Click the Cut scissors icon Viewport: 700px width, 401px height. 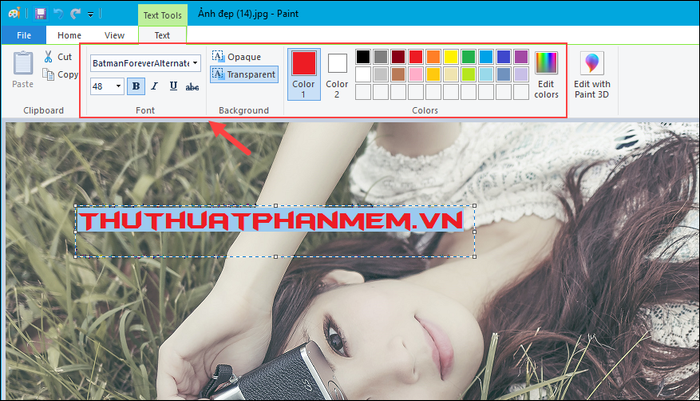coord(48,57)
